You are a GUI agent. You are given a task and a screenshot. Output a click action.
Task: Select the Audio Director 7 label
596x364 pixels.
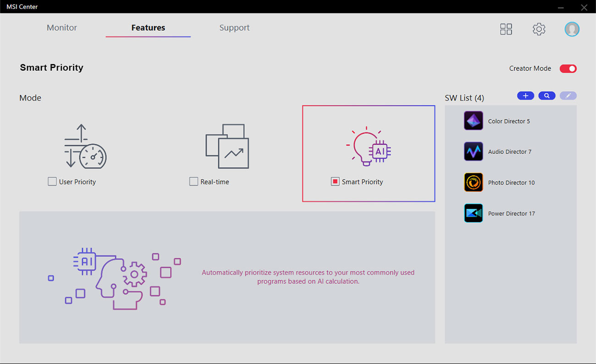(x=510, y=152)
